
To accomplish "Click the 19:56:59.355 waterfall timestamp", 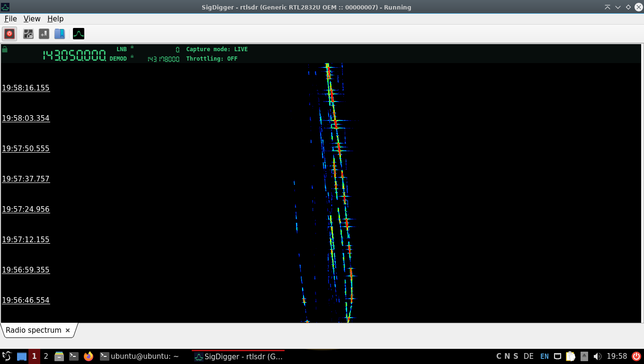I will [x=26, y=270].
